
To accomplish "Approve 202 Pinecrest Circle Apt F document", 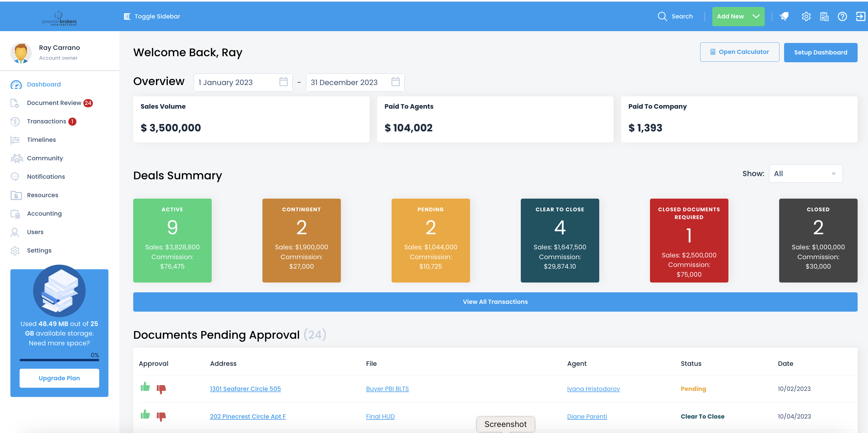I will pos(145,414).
